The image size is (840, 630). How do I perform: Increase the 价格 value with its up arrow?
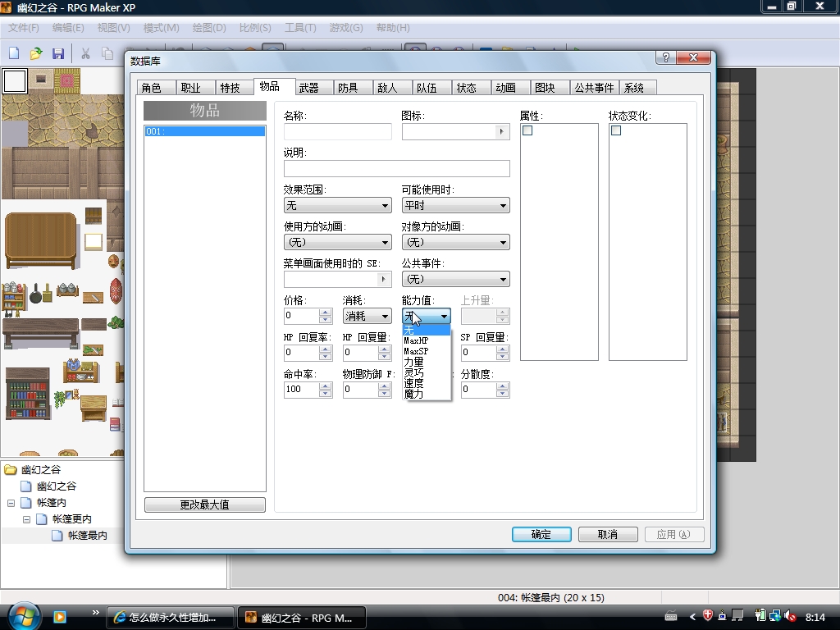pyautogui.click(x=325, y=312)
